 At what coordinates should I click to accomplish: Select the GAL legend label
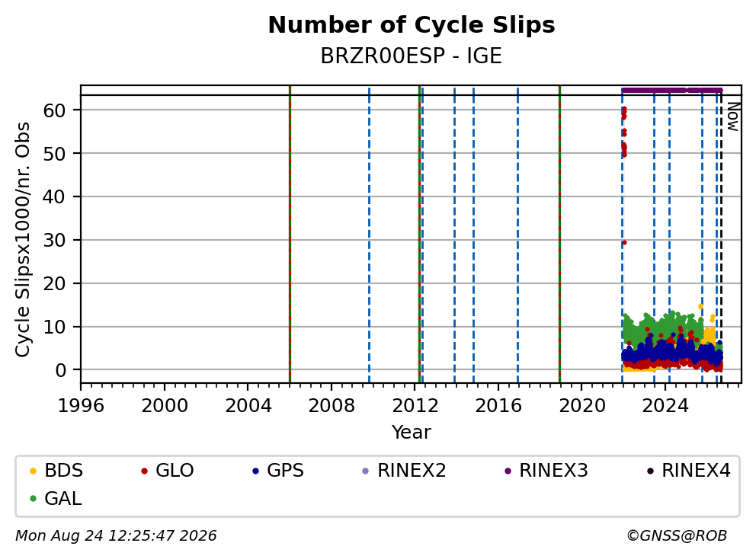pyautogui.click(x=63, y=499)
